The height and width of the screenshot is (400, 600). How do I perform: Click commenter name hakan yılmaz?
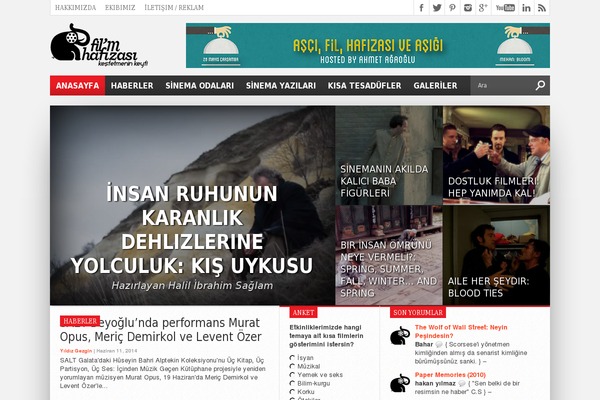pyautogui.click(x=435, y=384)
